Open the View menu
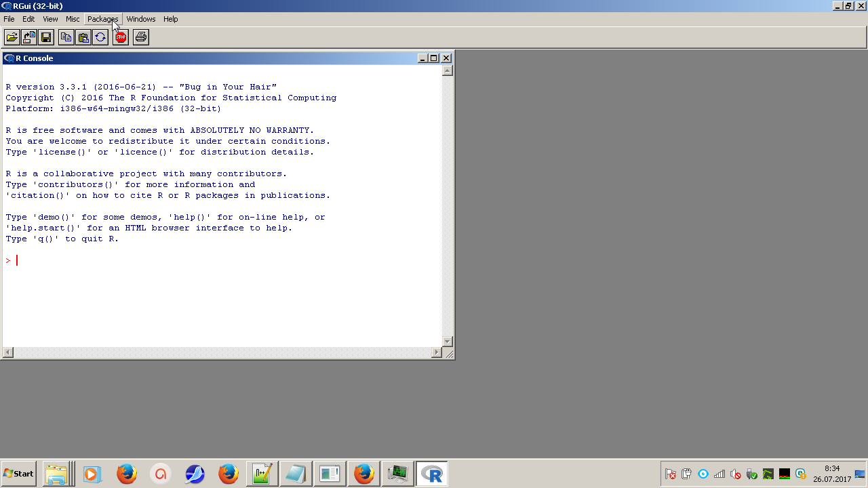 pos(51,19)
